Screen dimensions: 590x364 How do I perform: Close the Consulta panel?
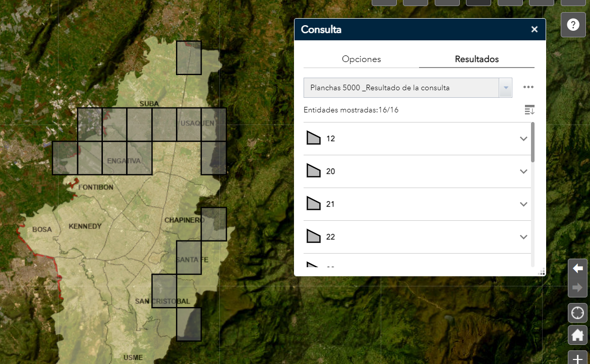tap(535, 30)
